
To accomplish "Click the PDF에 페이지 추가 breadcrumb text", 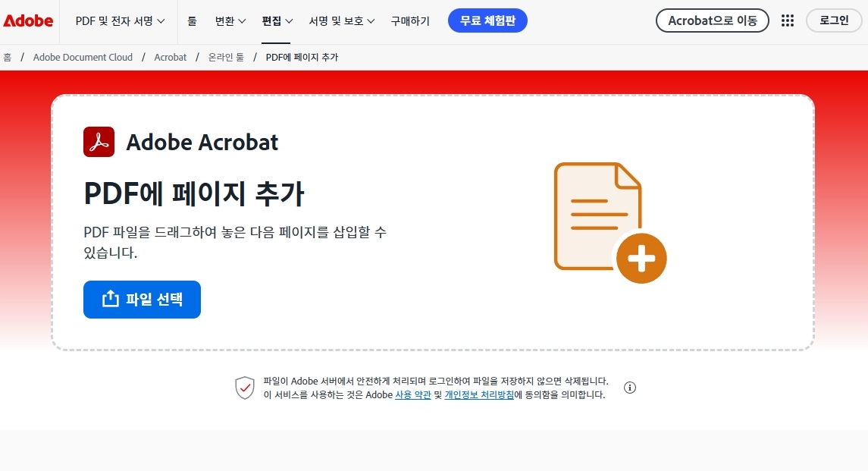I will [x=302, y=57].
